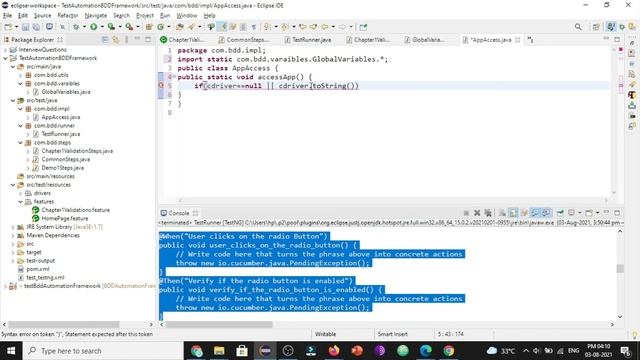Image resolution: width=640 pixels, height=360 pixels.
Task: Open the Run button dropdown arrow
Action: (x=102, y=27)
